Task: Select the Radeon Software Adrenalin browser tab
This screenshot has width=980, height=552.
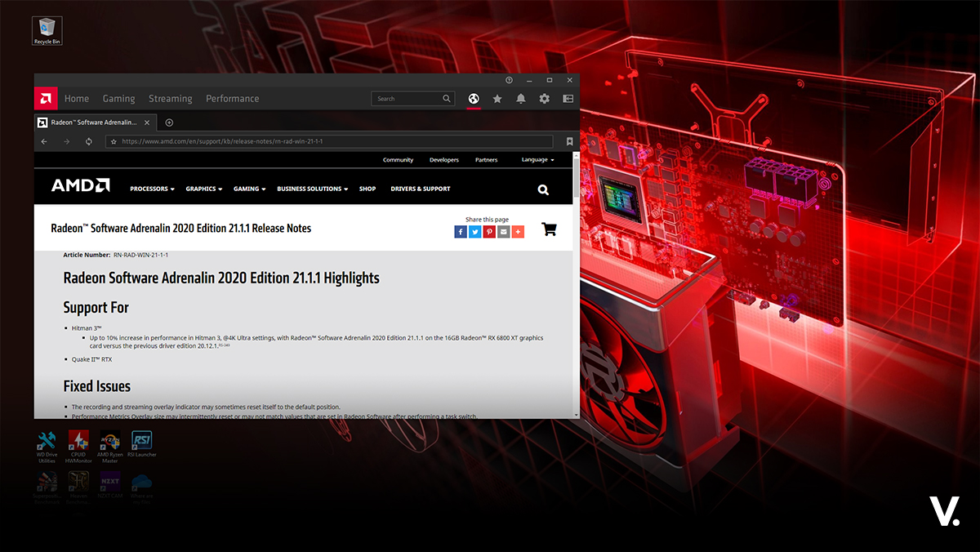Action: pyautogui.click(x=96, y=122)
